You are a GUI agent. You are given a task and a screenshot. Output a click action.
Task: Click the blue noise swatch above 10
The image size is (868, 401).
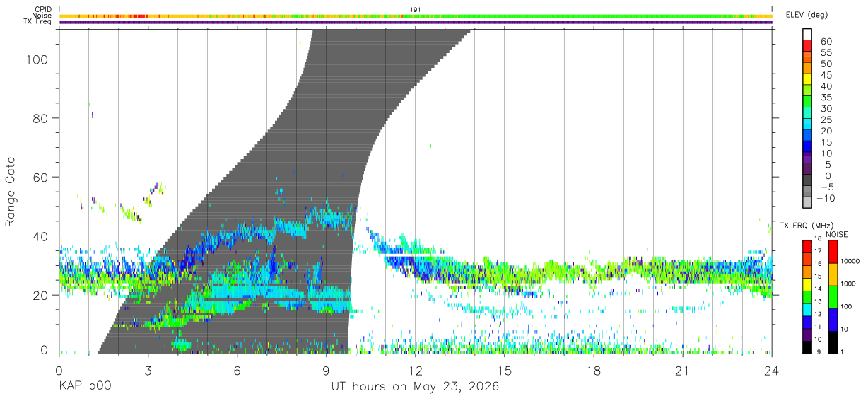click(833, 320)
